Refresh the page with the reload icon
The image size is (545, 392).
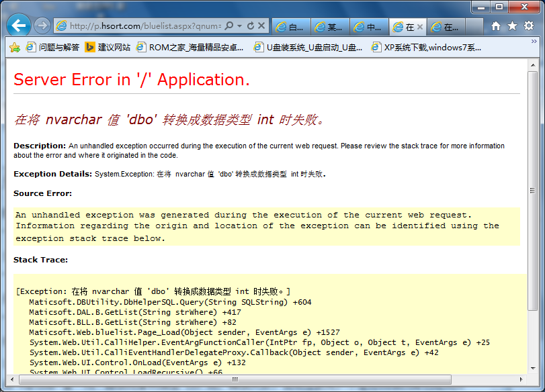point(251,26)
